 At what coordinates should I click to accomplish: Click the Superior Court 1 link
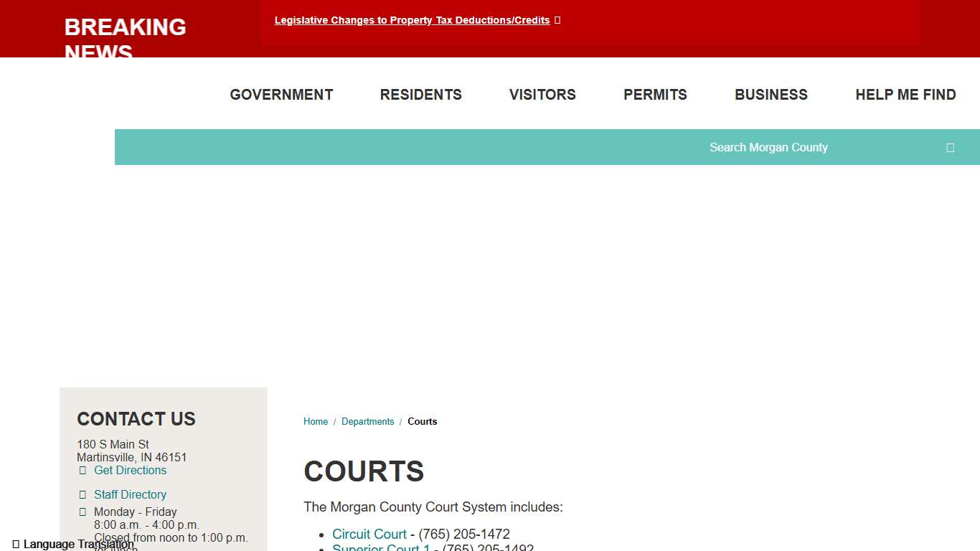pos(381,547)
